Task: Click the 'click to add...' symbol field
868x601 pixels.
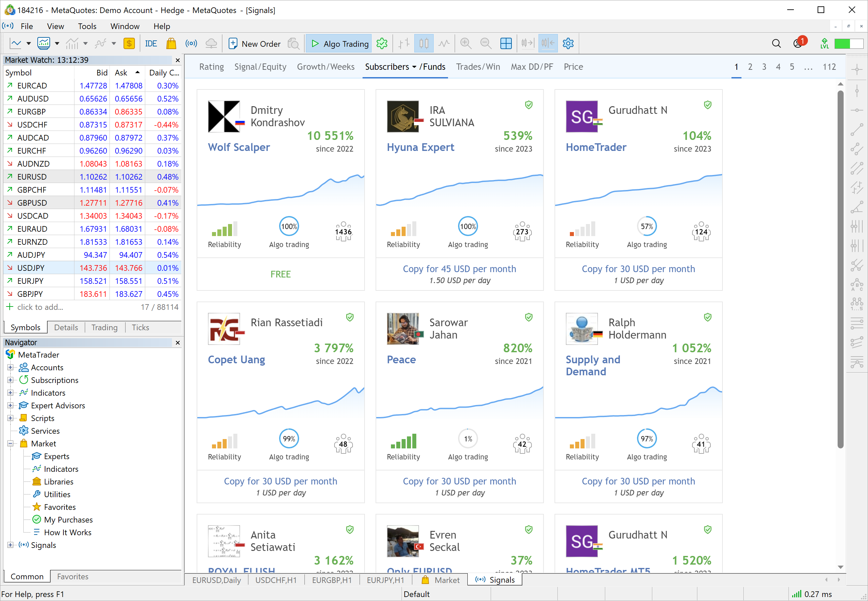Action: (x=40, y=307)
